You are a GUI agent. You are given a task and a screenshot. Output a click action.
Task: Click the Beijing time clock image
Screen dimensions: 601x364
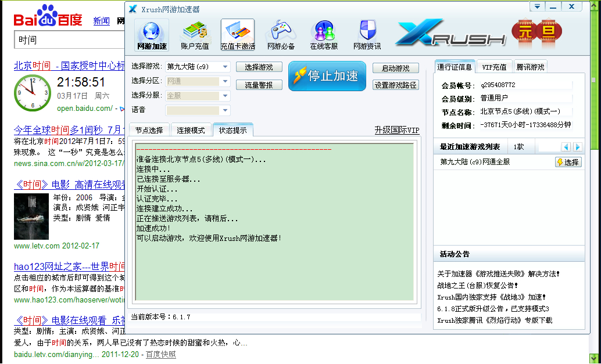point(33,93)
